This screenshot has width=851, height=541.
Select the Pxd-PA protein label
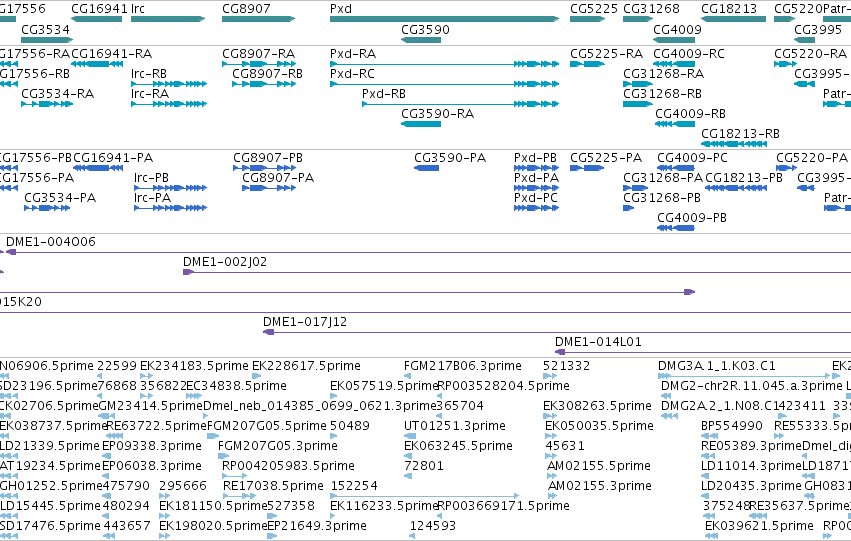536,178
